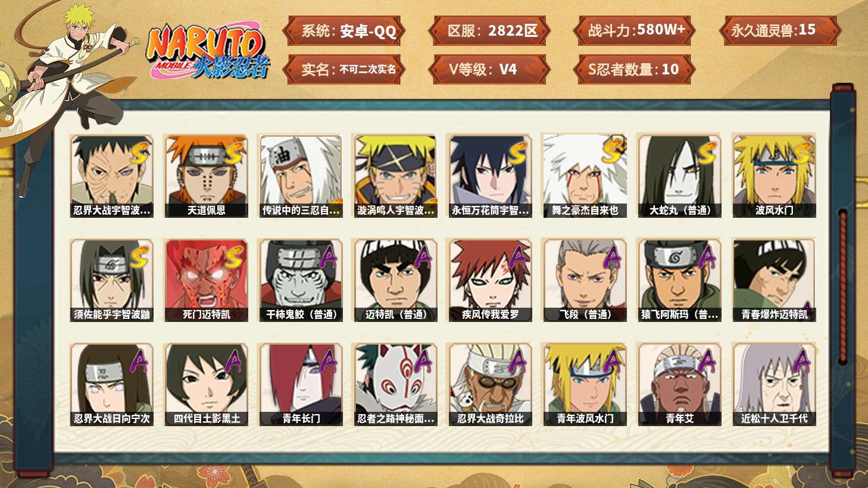This screenshot has height=488, width=868.
Task: Click the S忍者数量: 10 banner
Action: pos(635,69)
